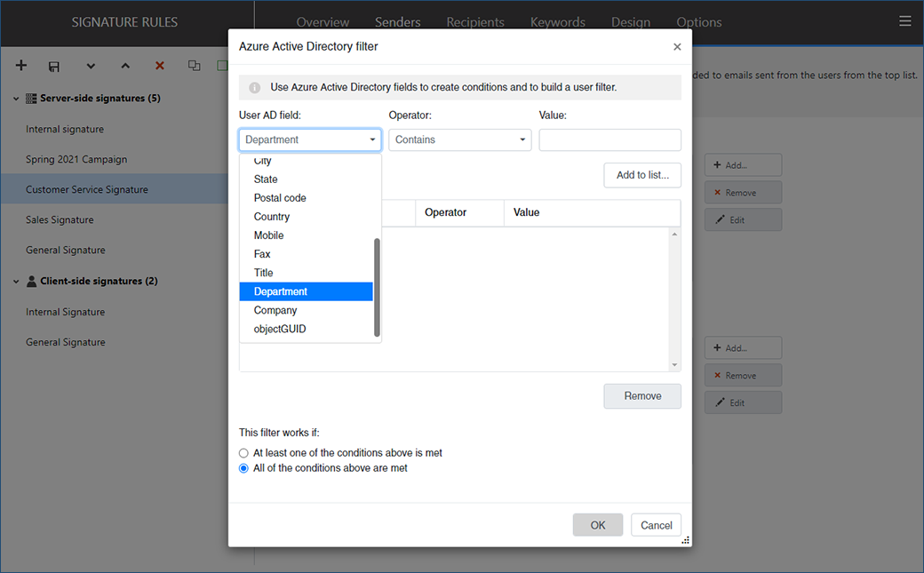Collapse the Client-side signatures group
This screenshot has width=924, height=573.
[x=16, y=282]
